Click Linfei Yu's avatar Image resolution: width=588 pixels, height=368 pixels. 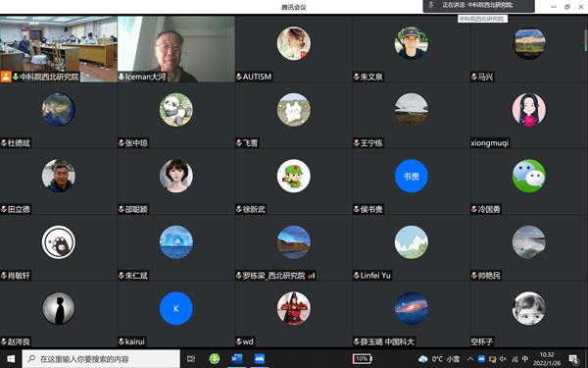pyautogui.click(x=411, y=242)
